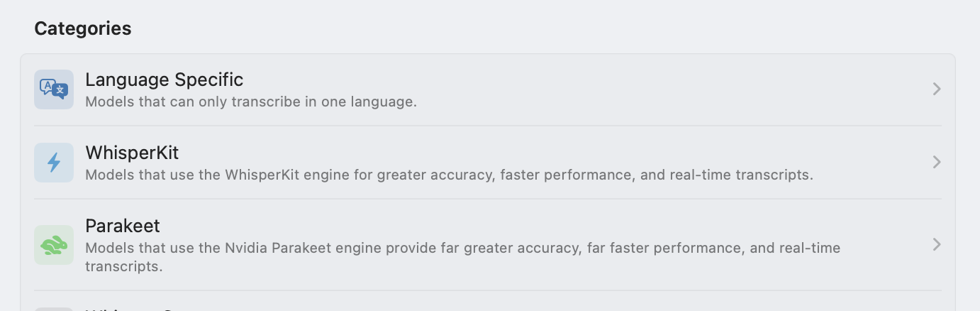Viewport: 980px width, 311px height.
Task: Open the Language Specific category title
Action: click(x=165, y=80)
